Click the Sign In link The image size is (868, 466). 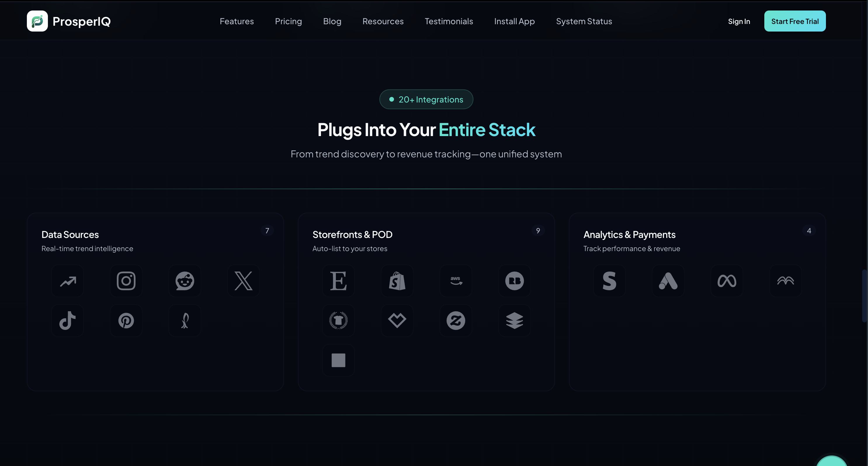[739, 21]
